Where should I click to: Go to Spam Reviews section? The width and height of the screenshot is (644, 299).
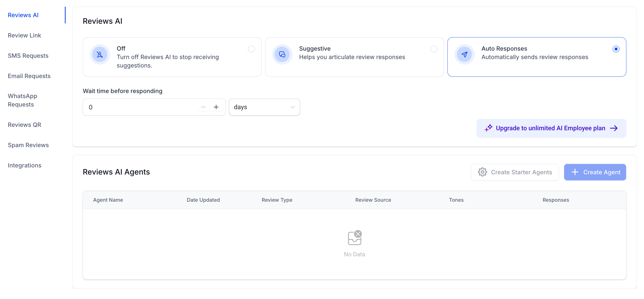28,145
